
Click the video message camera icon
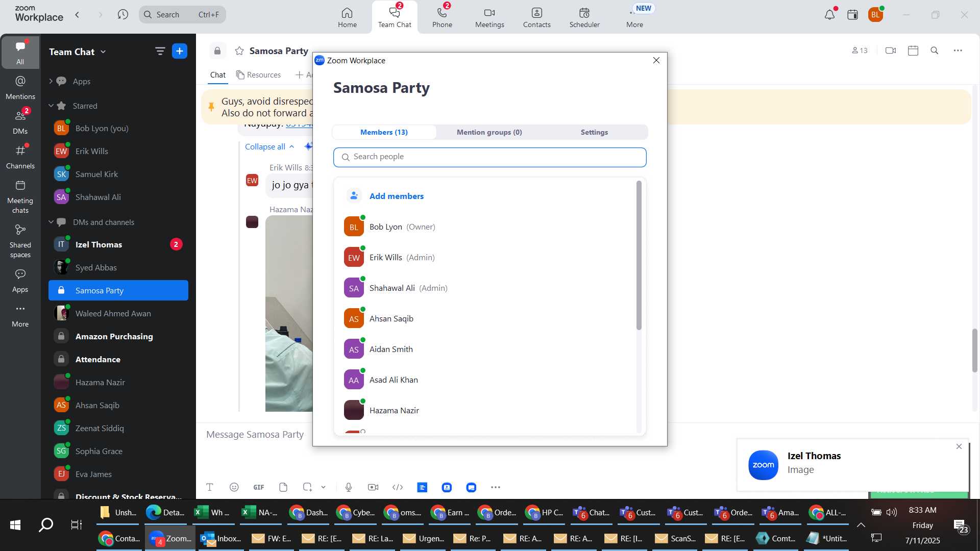coord(373,487)
